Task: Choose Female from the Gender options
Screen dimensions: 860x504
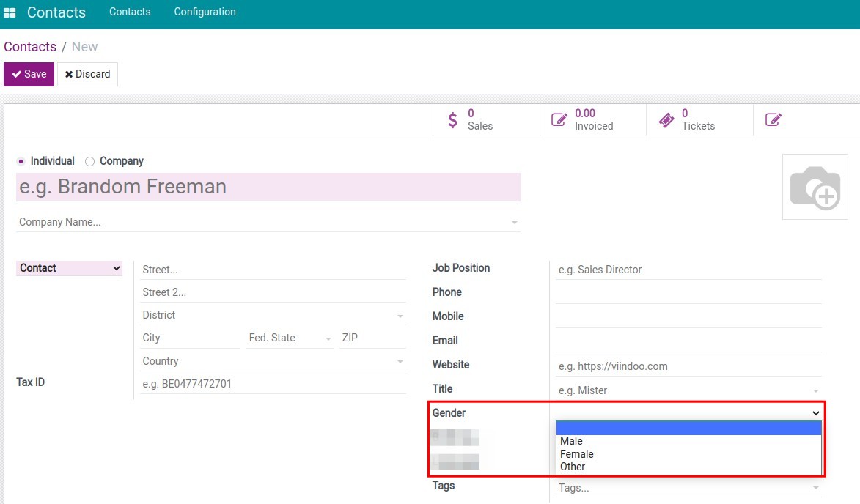Action: [577, 453]
